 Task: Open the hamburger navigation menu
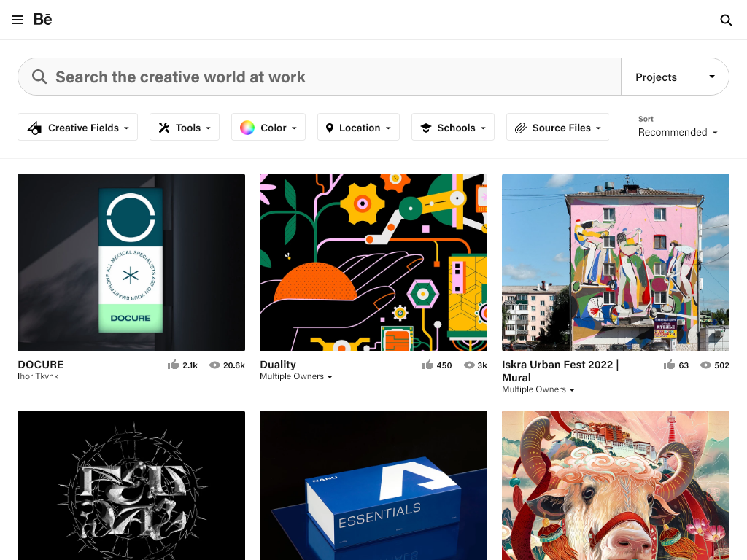pyautogui.click(x=18, y=20)
